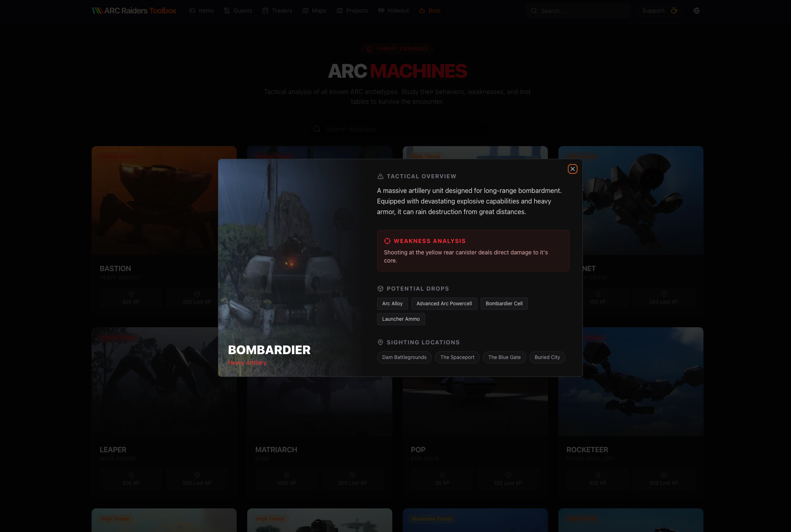Click the Sighting Locations pin icon

pos(380,342)
